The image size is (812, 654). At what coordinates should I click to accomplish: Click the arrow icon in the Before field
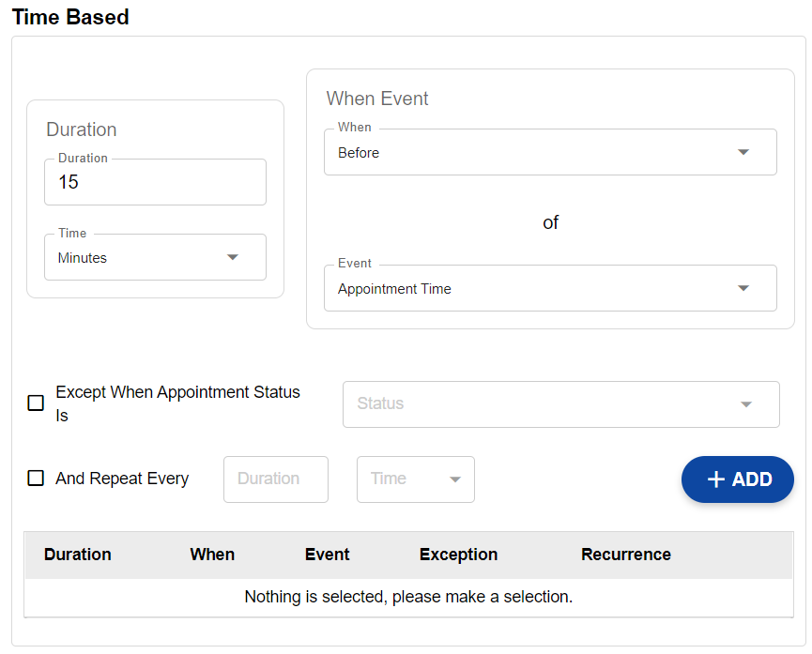(x=743, y=153)
